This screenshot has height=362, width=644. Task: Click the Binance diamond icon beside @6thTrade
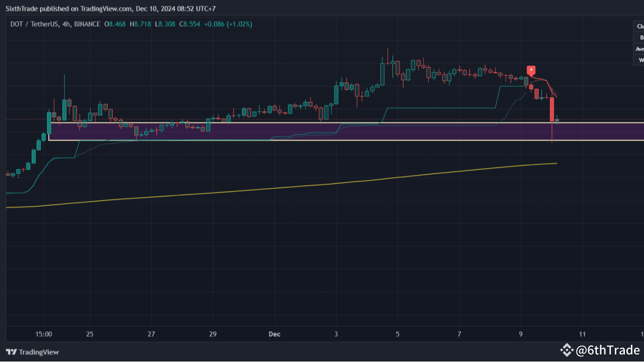tap(568, 349)
